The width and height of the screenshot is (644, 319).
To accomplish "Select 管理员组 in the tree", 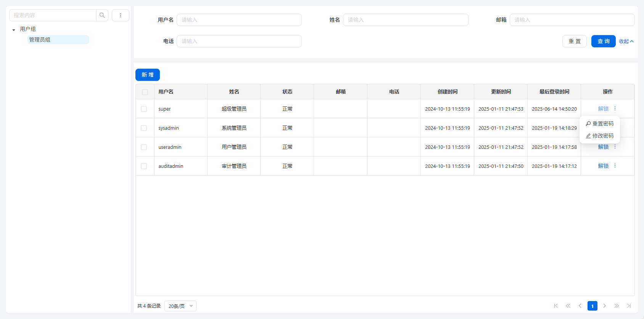I will 40,40.
